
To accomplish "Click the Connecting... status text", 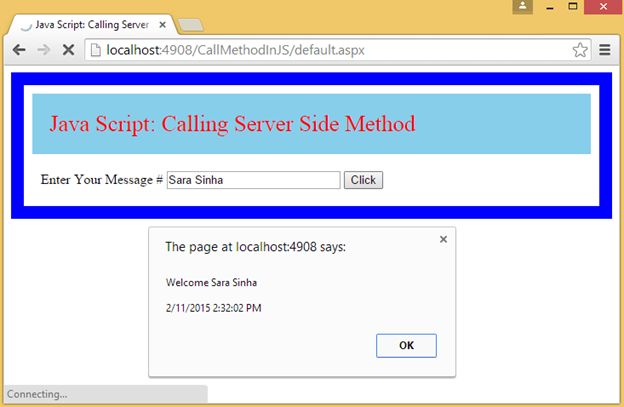I will [37, 394].
